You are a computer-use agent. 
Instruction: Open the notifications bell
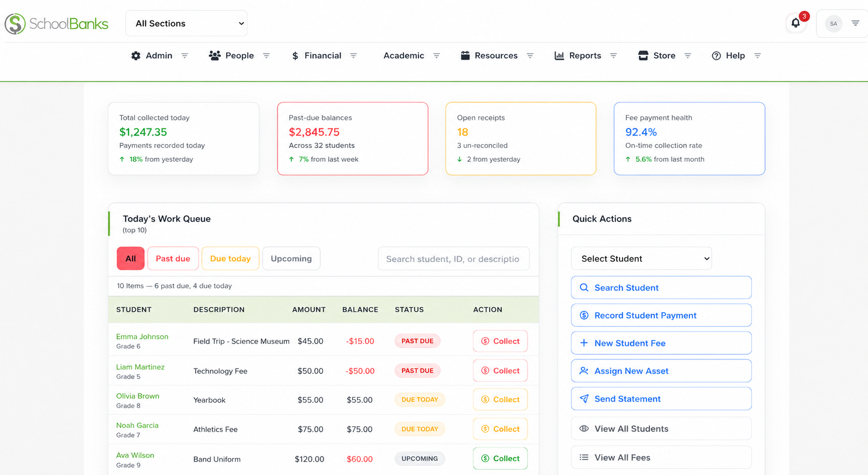coord(795,23)
